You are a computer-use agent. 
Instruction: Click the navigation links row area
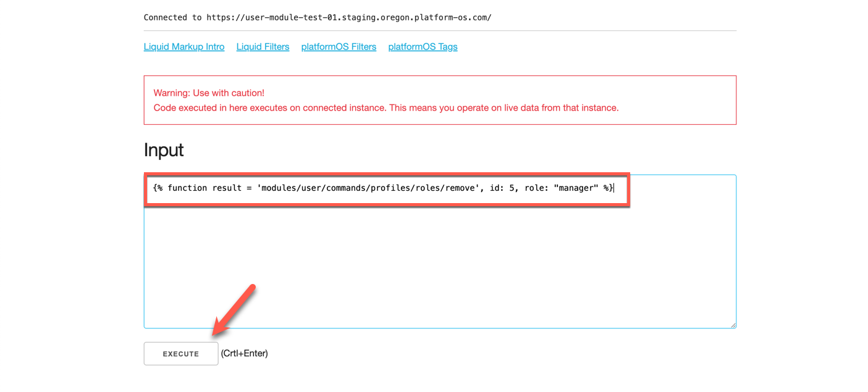coord(300,46)
